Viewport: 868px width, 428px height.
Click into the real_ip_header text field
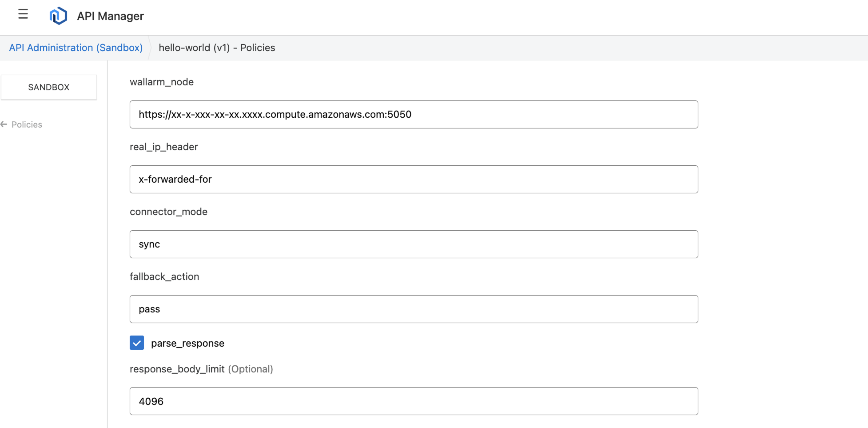coord(414,180)
